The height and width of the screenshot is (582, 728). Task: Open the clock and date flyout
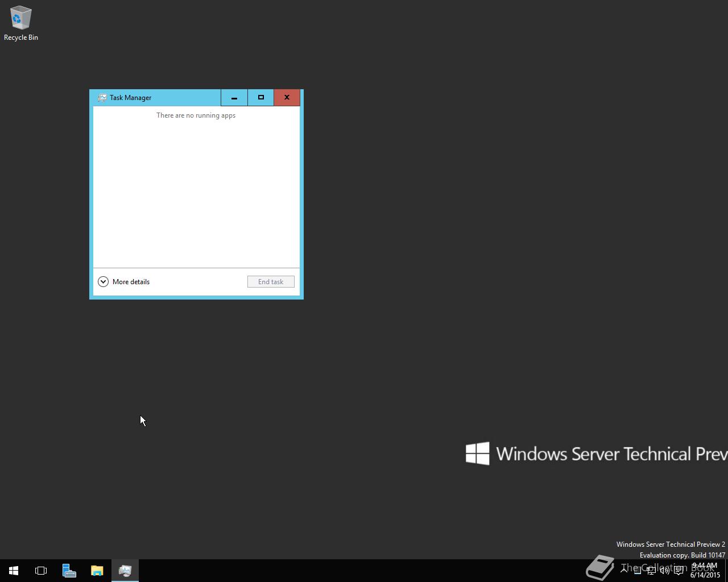pyautogui.click(x=705, y=570)
